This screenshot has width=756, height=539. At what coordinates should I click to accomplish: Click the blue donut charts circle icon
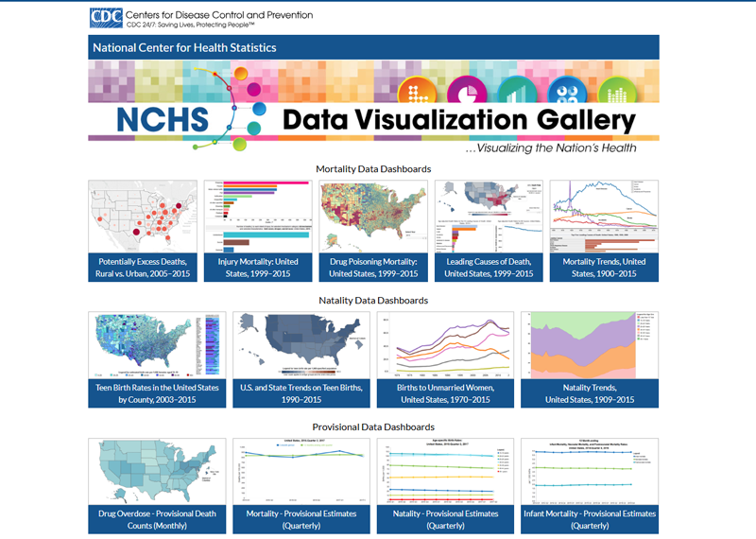point(564,92)
